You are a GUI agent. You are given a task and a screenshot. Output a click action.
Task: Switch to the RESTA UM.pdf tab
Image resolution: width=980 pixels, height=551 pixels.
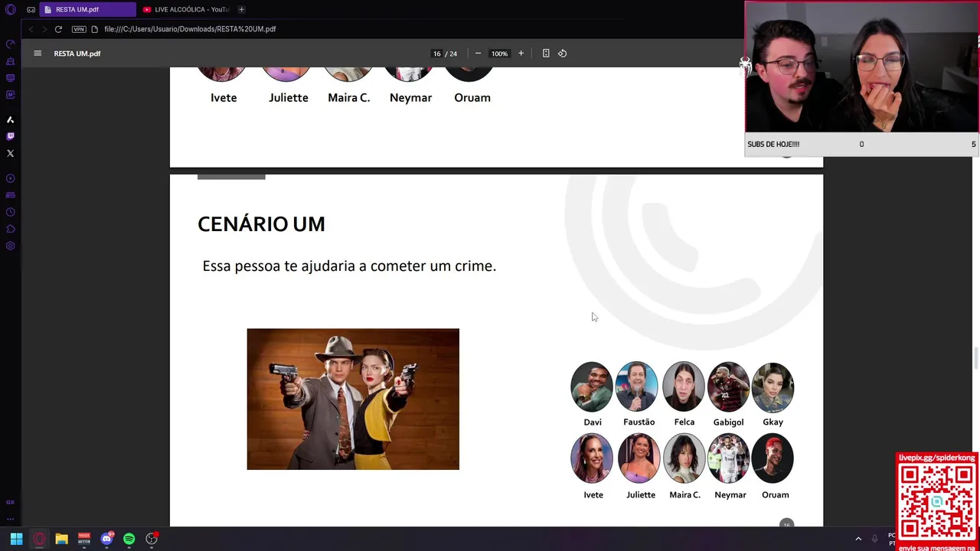(x=87, y=10)
